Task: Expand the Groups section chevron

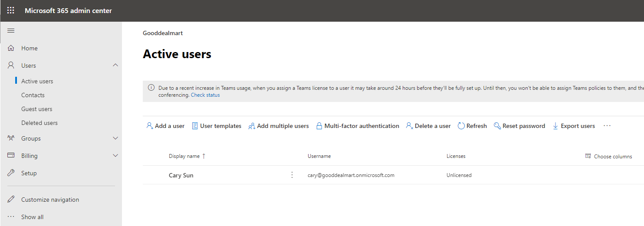Action: coord(115,138)
